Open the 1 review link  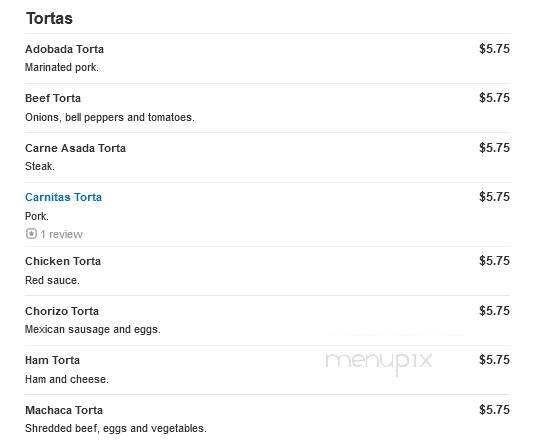tap(61, 234)
